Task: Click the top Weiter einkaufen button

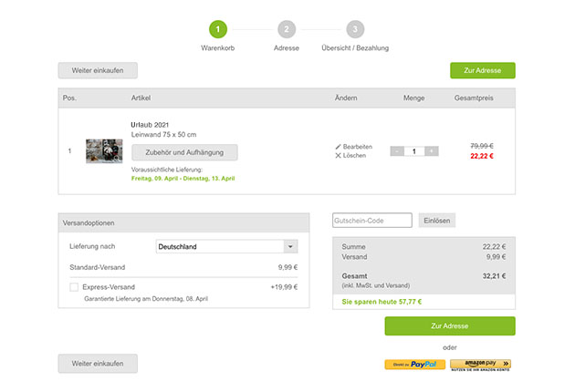Action: pyautogui.click(x=98, y=70)
